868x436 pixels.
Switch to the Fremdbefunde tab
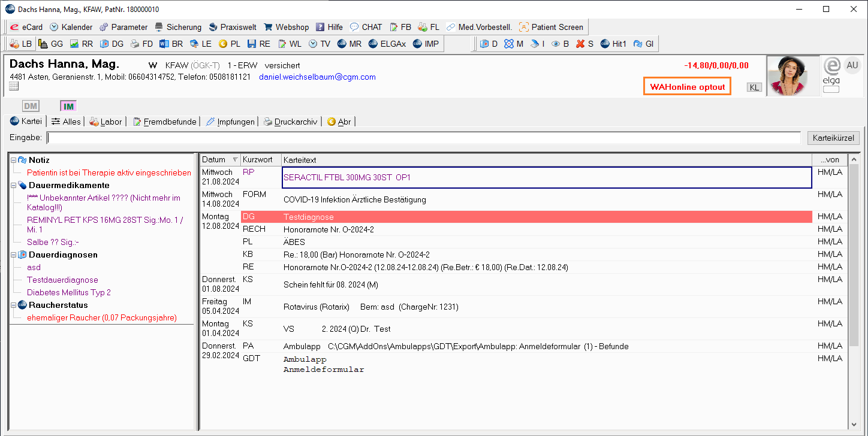(x=164, y=122)
